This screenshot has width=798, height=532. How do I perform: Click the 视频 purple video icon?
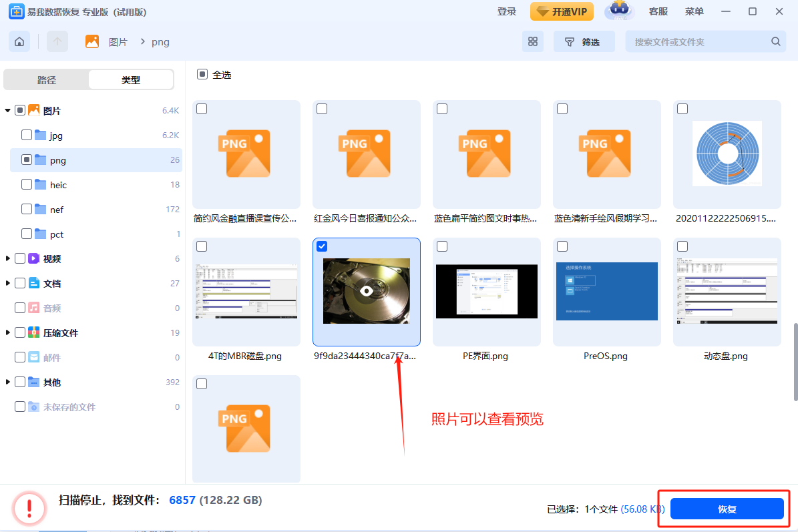(33, 258)
